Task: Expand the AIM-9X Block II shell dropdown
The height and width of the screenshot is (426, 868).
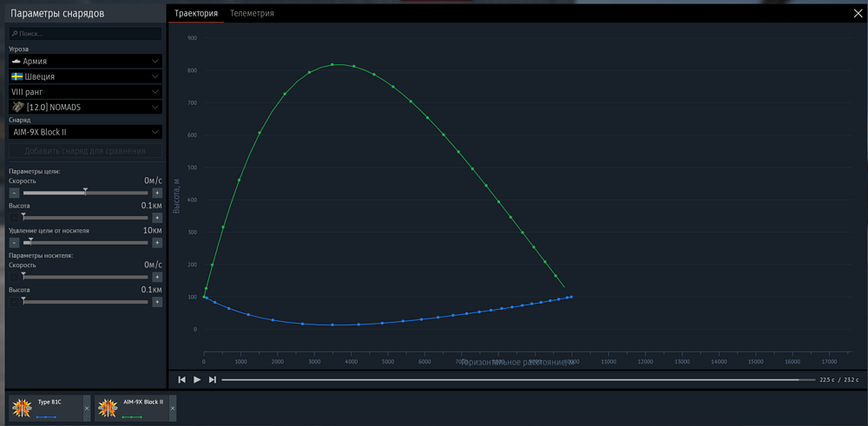Action: click(86, 132)
